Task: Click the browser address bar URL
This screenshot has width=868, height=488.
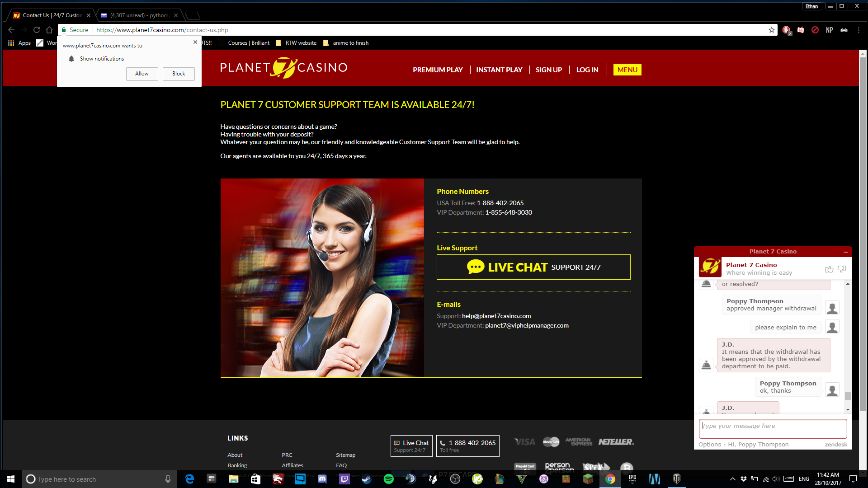Action: click(x=162, y=30)
